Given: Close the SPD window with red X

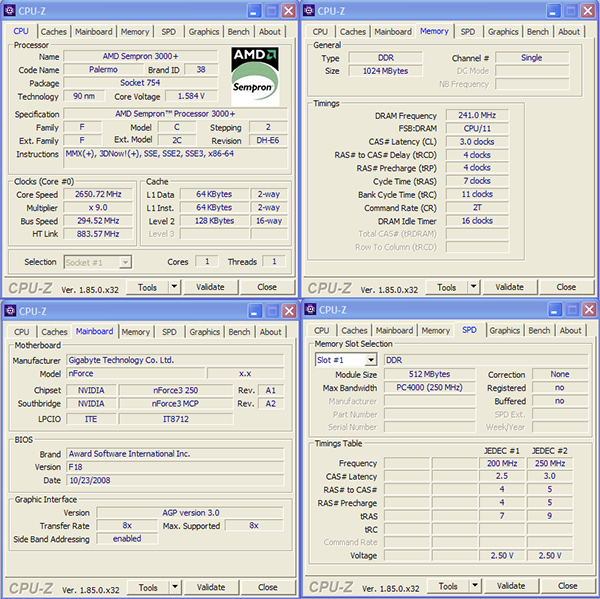Looking at the screenshot, I should (x=589, y=310).
